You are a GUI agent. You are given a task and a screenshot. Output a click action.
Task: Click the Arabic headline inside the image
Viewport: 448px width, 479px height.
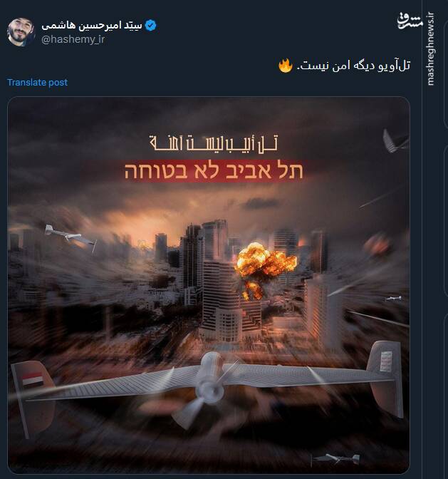(214, 143)
